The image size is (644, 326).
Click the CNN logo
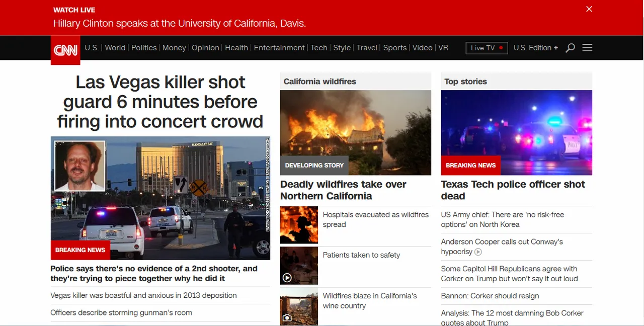click(x=65, y=50)
